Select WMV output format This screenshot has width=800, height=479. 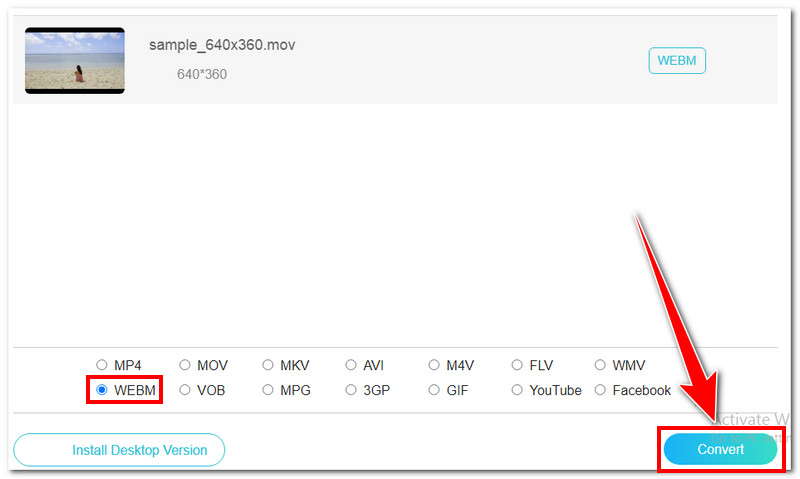pos(600,365)
